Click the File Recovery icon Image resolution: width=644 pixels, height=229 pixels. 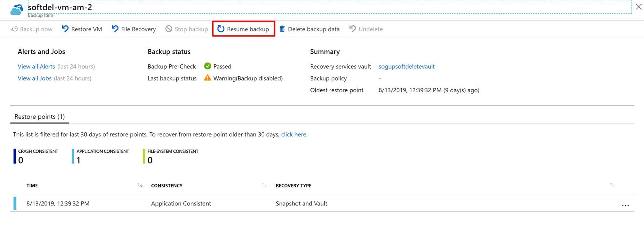115,29
